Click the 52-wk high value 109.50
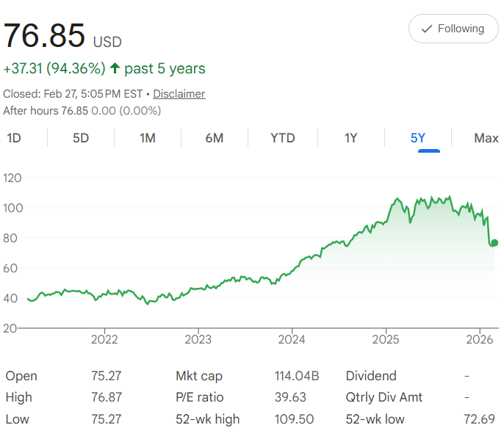This screenshot has height=439, width=504. tap(294, 419)
